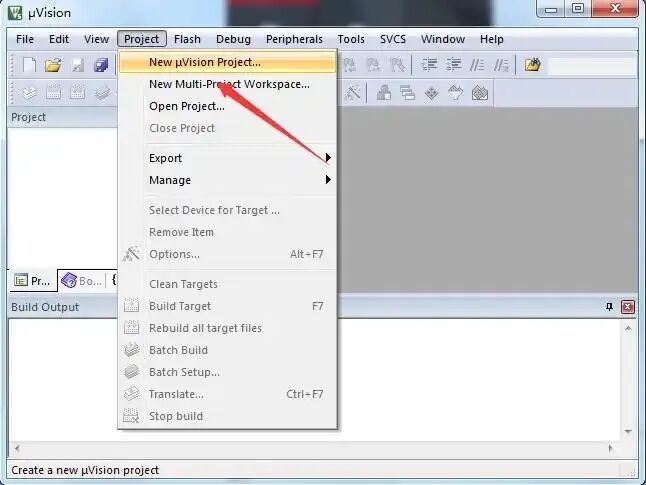Click the New file toolbar icon

29,65
